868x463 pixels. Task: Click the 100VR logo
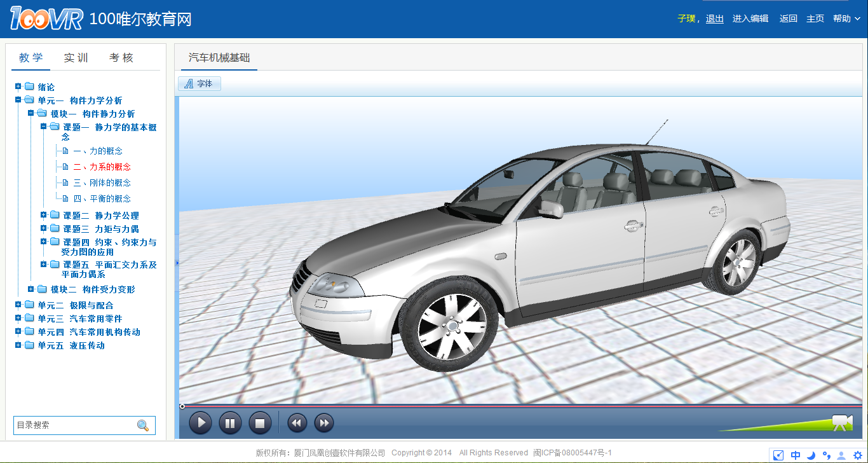(x=46, y=19)
